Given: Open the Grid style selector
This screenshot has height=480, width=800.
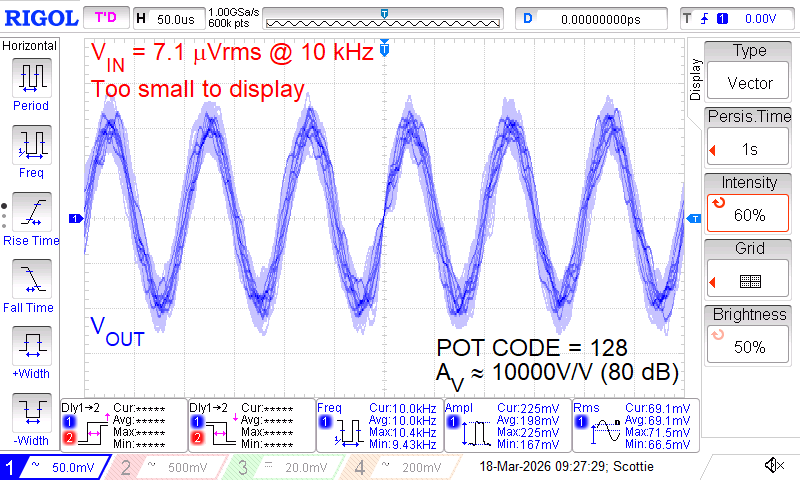Looking at the screenshot, I should point(750,267).
